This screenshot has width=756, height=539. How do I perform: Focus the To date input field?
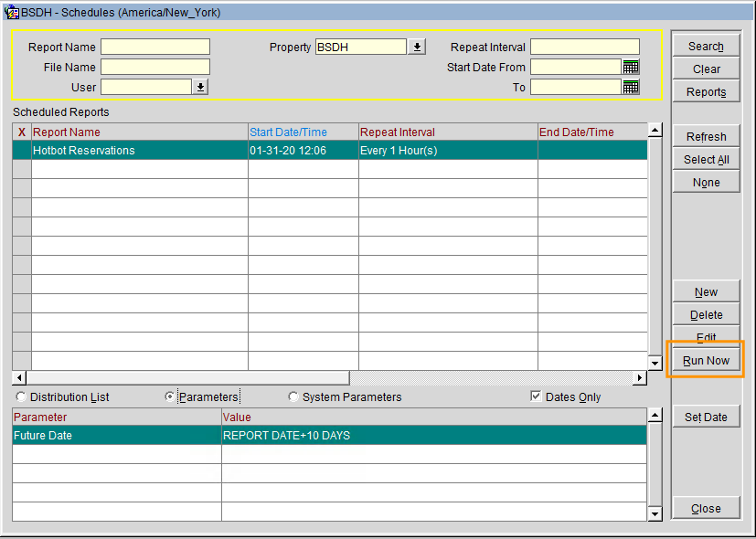tap(576, 87)
